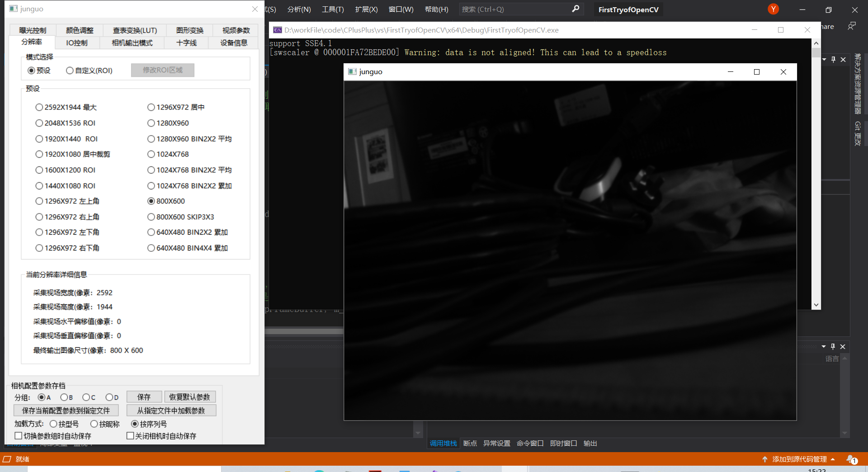Enable 切换参数组时自动保存 checkbox
This screenshot has width=868, height=472.
pyautogui.click(x=18, y=435)
